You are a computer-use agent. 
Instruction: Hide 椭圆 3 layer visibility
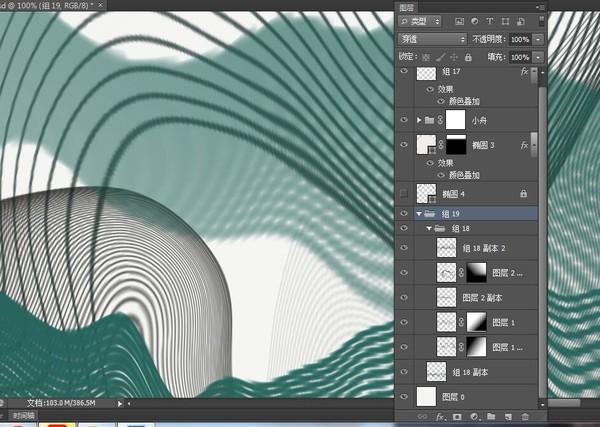[x=404, y=145]
